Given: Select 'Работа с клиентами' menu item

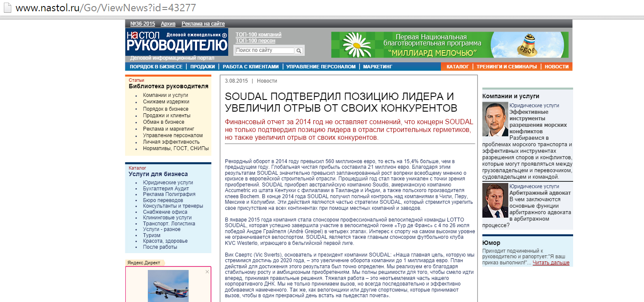Looking at the screenshot, I should 251,67.
